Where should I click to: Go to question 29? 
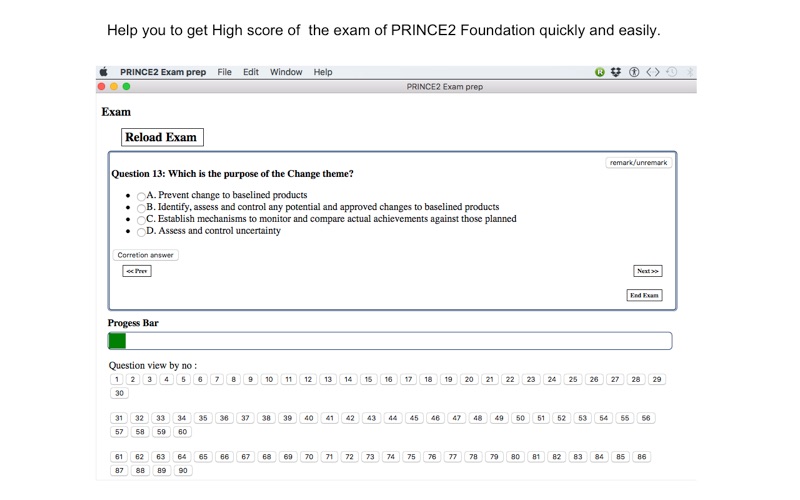pos(657,379)
